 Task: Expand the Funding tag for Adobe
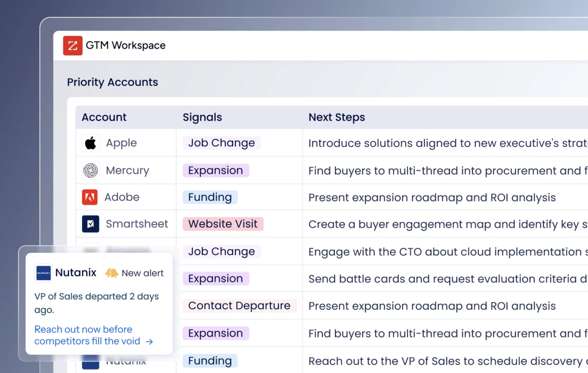[210, 197]
